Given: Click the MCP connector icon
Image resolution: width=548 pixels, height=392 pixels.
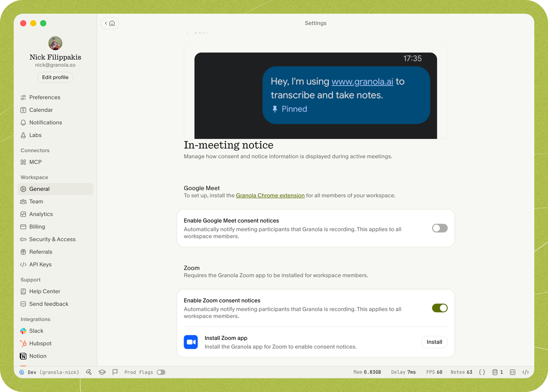Looking at the screenshot, I should (23, 162).
